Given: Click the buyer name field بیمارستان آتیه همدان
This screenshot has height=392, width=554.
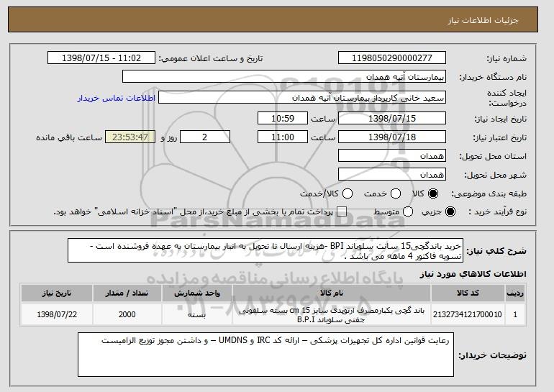Looking at the screenshot, I should pyautogui.click(x=284, y=76).
